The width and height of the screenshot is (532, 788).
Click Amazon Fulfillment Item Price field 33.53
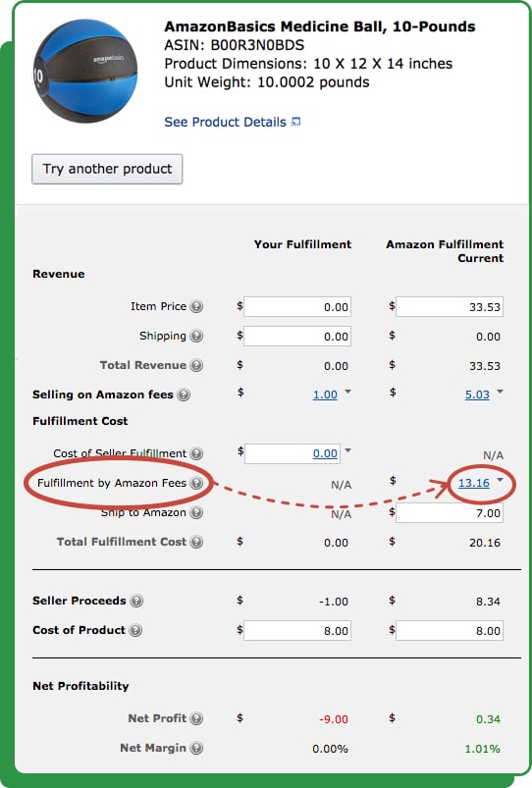click(x=450, y=306)
